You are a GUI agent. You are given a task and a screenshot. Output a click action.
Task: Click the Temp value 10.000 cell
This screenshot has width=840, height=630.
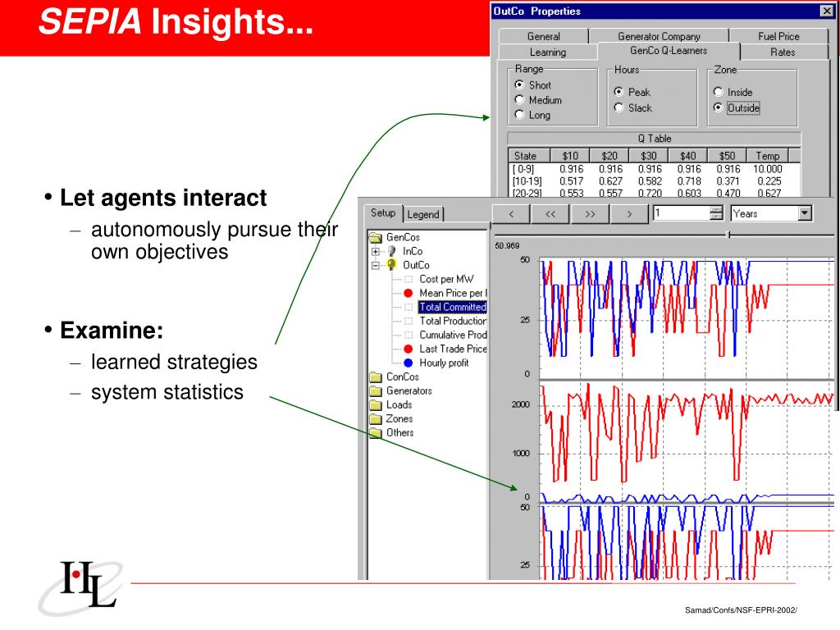768,169
